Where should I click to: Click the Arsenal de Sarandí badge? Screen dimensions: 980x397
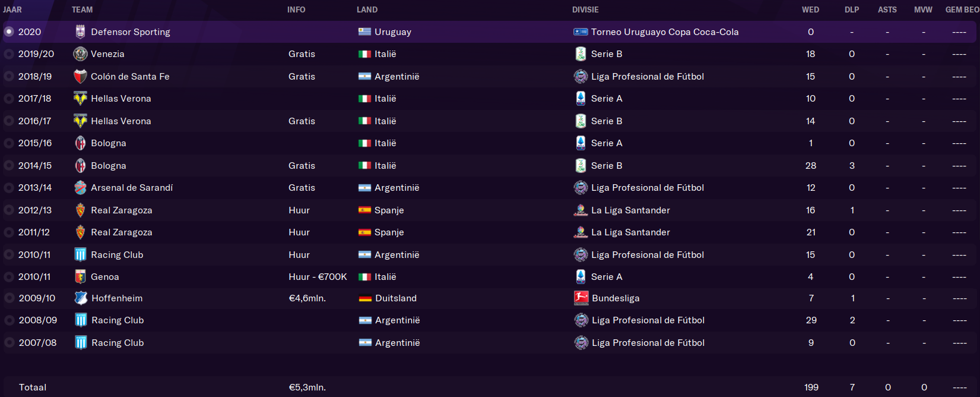pos(80,188)
